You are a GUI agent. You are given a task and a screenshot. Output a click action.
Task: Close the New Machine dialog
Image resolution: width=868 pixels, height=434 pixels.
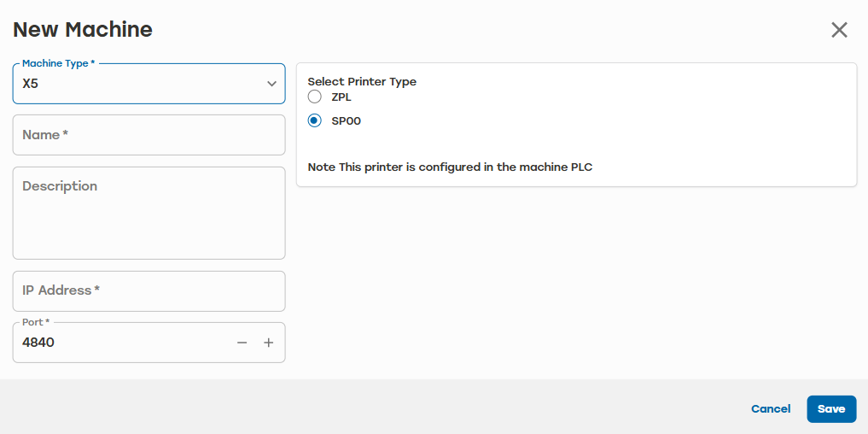coord(839,30)
